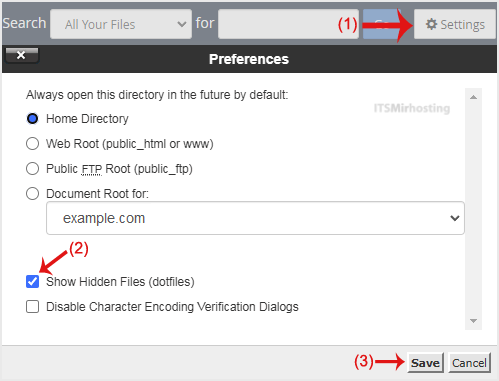Click the Cancel button
Viewport: 499px width, 381px height.
[469, 363]
